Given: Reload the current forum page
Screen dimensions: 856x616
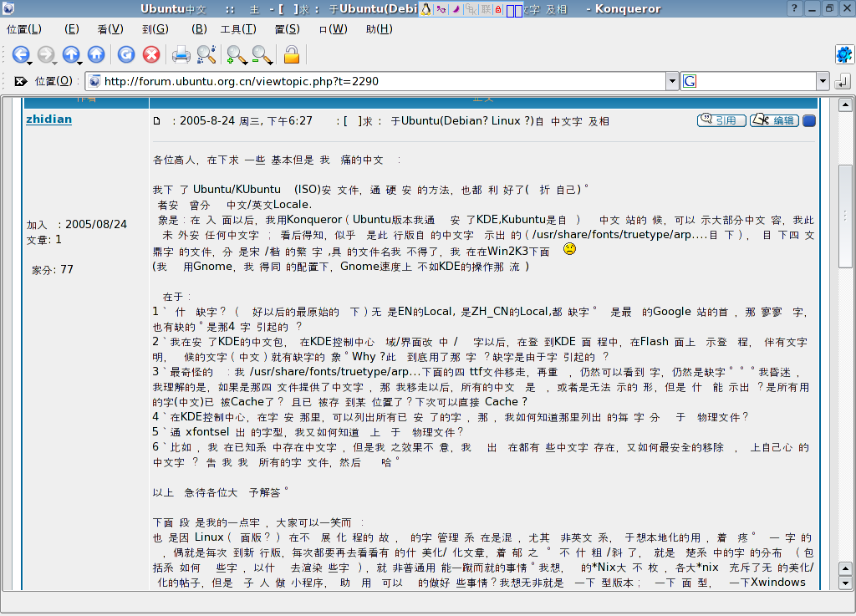Looking at the screenshot, I should tap(126, 54).
